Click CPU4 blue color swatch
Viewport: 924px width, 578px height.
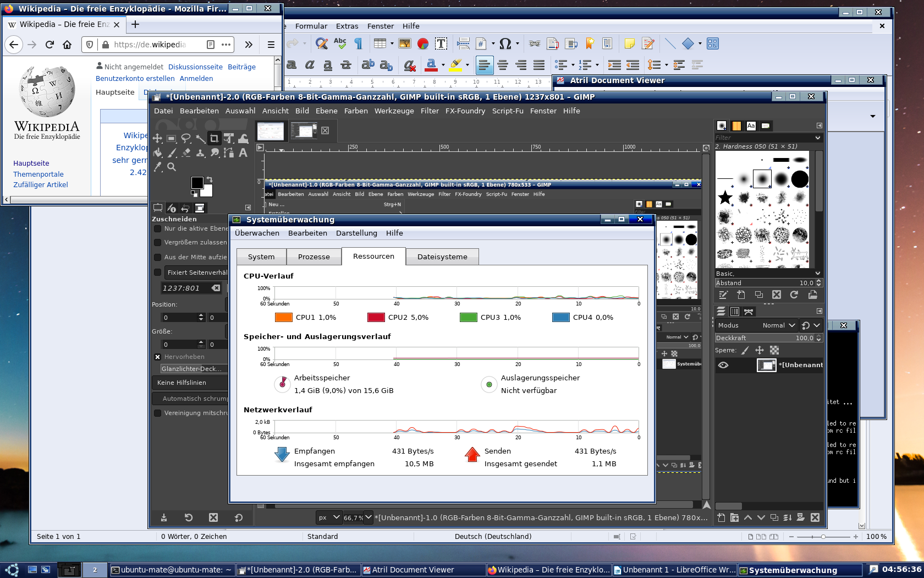pyautogui.click(x=560, y=317)
